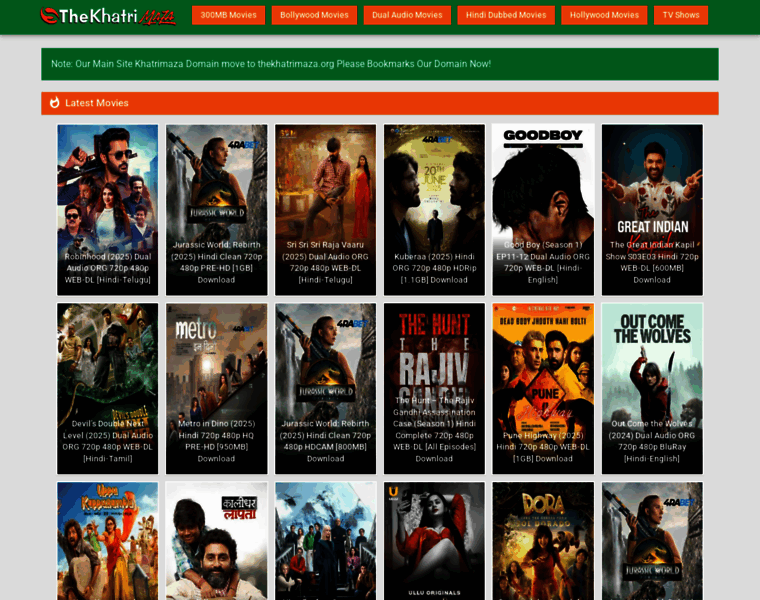
Task: Open the Dual Audio Movies category
Action: point(407,15)
